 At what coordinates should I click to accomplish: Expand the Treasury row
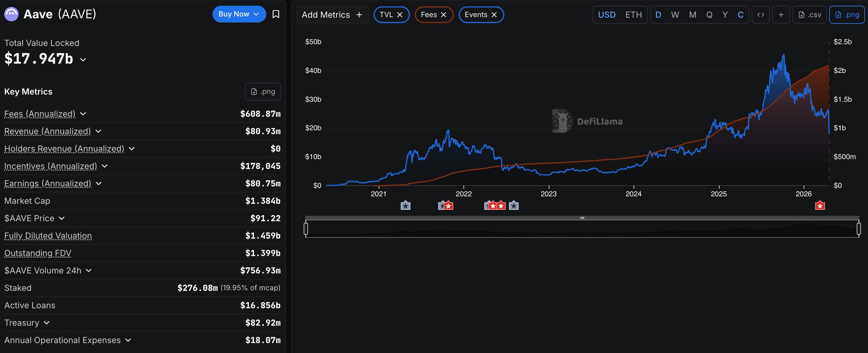tap(47, 323)
